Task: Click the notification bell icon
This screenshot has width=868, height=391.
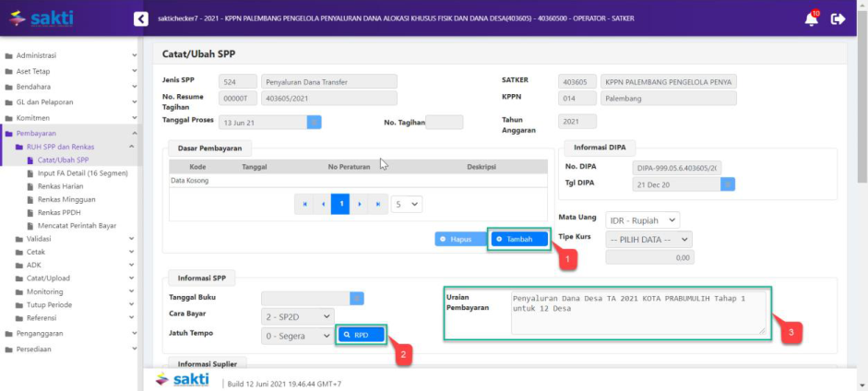Action: point(811,18)
